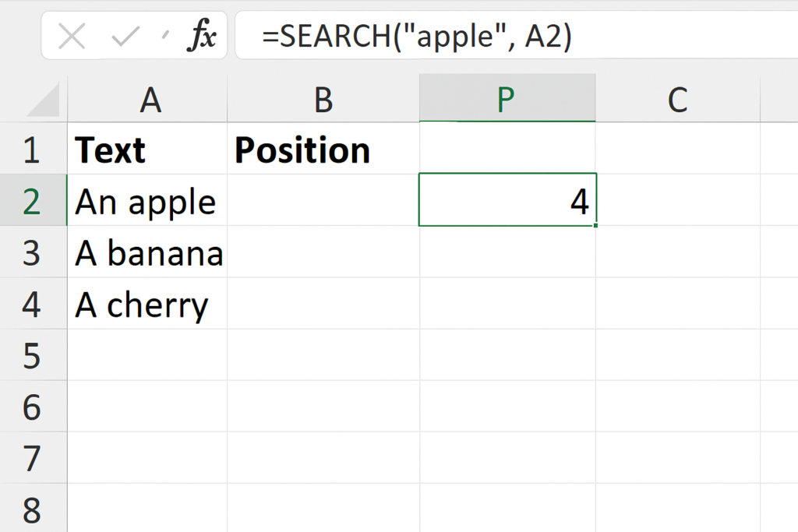Click the fill handle of the selected cell
This screenshot has width=798, height=532.
click(595, 226)
